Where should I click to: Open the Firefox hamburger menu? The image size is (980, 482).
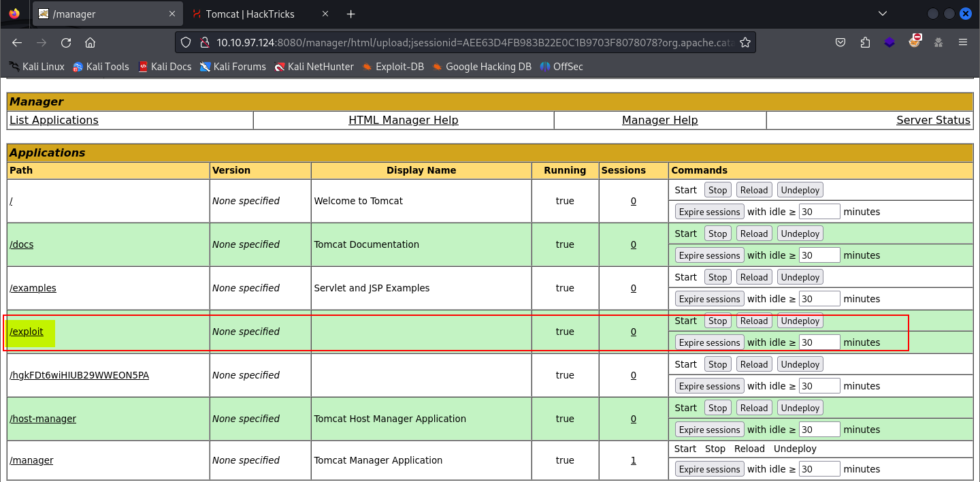(x=963, y=42)
